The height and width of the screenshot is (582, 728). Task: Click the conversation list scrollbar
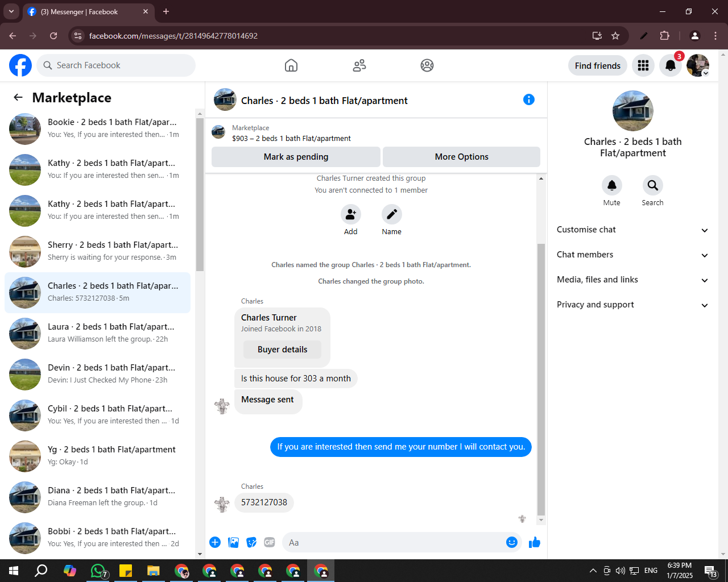coord(200,194)
